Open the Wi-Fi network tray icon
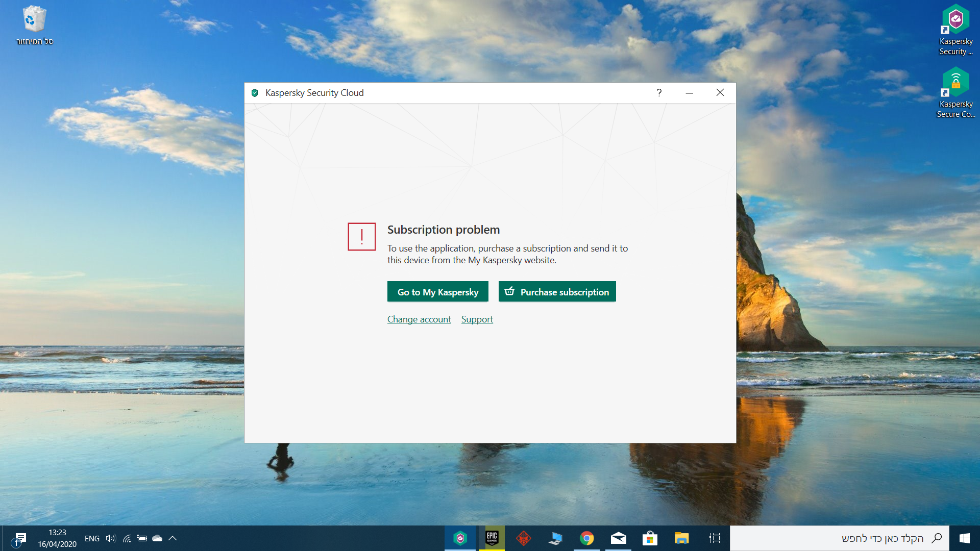The image size is (980, 551). [x=127, y=538]
